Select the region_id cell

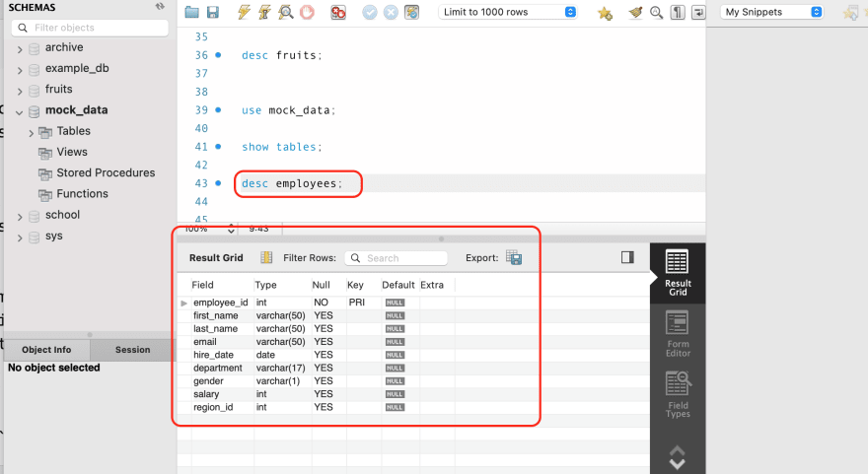pyautogui.click(x=221, y=407)
